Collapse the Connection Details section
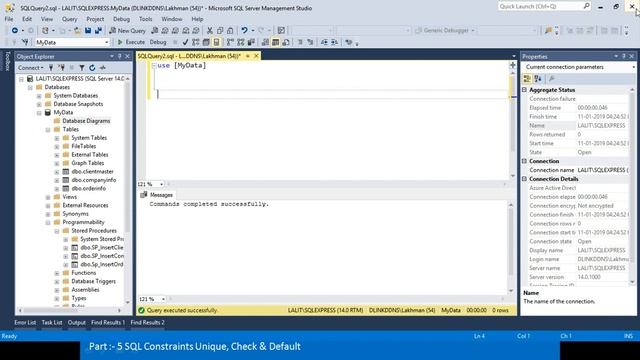 pos(525,179)
